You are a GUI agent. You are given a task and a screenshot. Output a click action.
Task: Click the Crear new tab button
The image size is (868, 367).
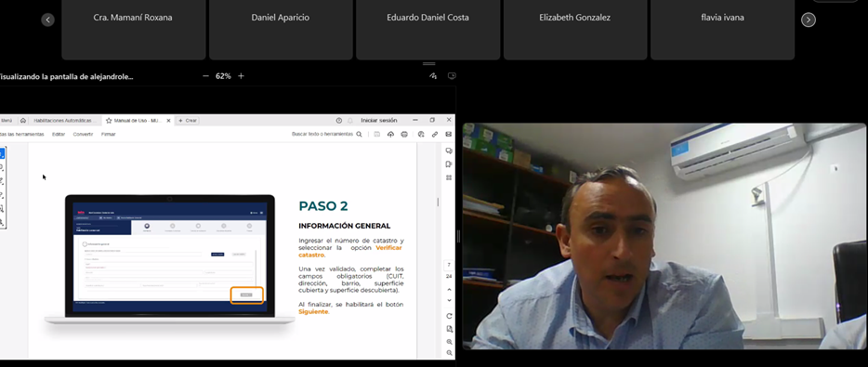click(188, 120)
